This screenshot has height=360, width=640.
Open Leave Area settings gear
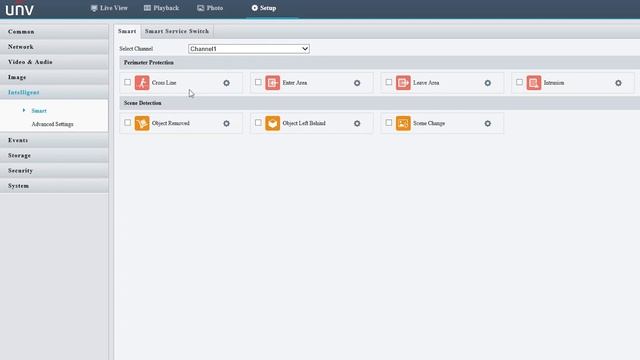(488, 83)
